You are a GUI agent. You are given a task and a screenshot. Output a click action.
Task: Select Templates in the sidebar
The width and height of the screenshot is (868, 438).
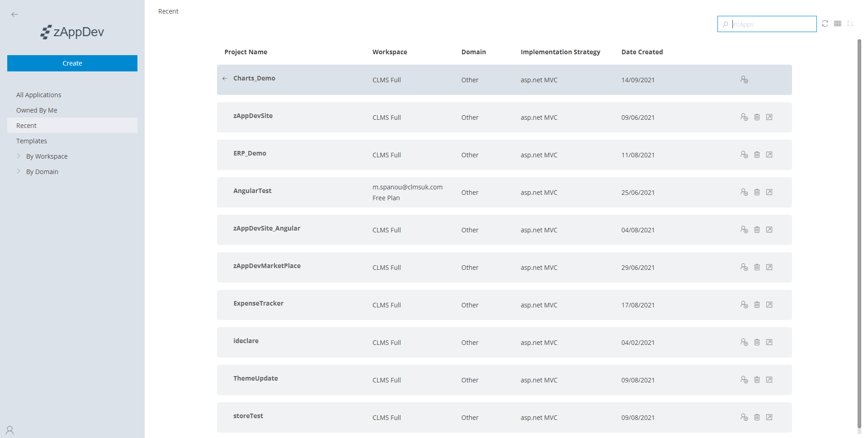pos(32,141)
